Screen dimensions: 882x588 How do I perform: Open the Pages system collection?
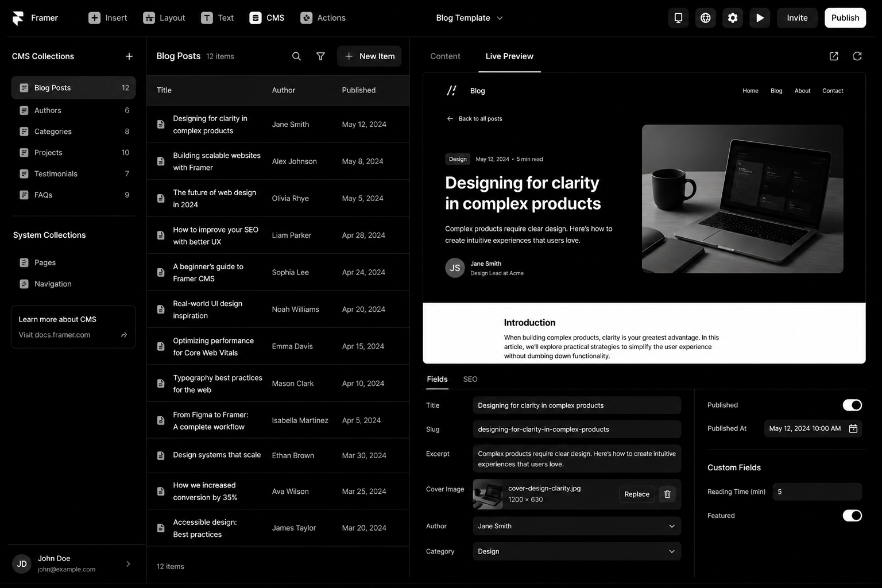tap(73, 262)
